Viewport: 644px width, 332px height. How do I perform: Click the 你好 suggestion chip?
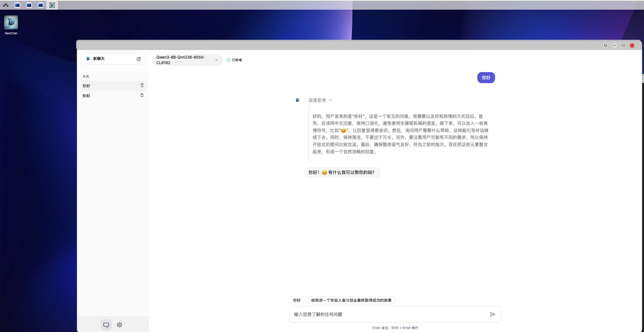297,300
